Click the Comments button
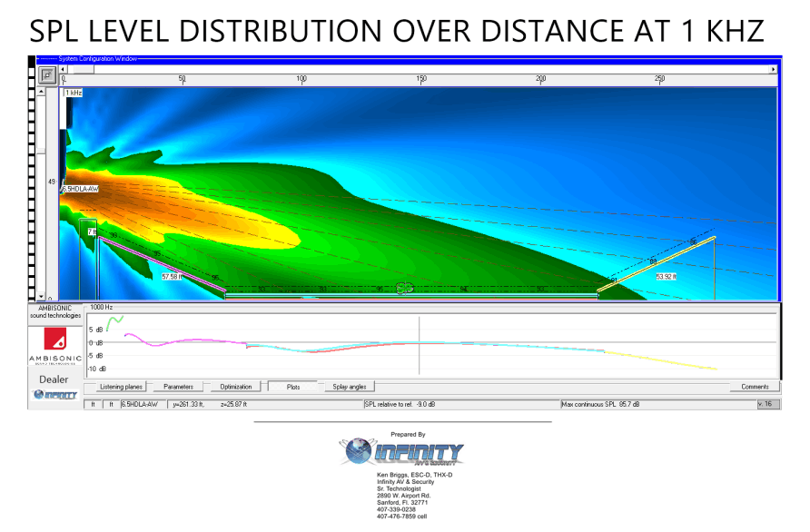 click(755, 387)
